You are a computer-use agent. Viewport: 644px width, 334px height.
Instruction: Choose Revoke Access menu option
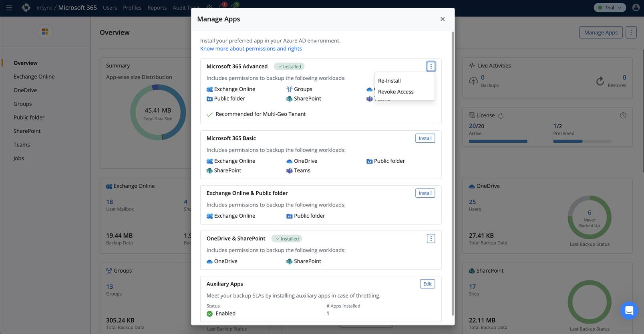click(x=396, y=92)
